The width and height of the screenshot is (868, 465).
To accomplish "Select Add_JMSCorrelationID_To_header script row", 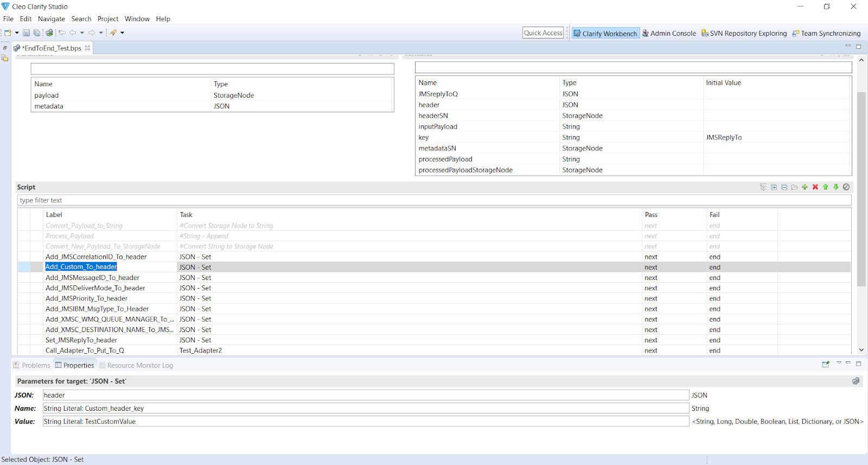I will click(434, 257).
